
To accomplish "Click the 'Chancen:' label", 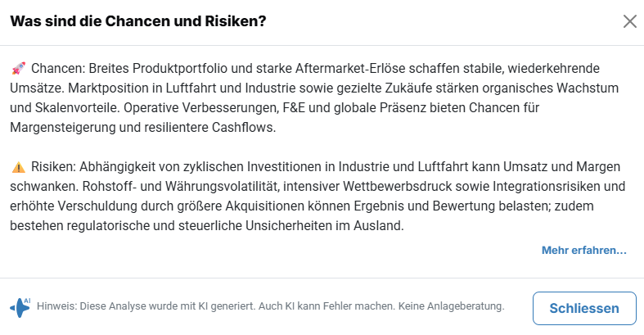I will pos(57,68).
